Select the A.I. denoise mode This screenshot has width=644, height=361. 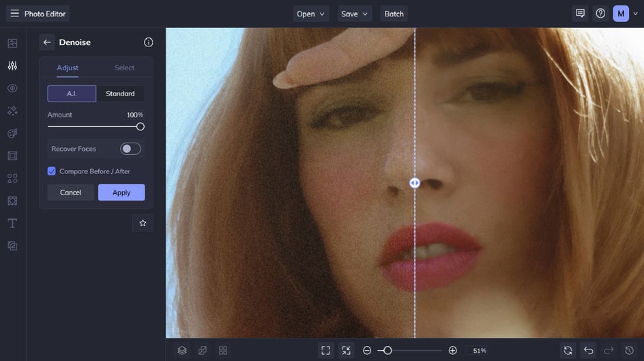[72, 93]
